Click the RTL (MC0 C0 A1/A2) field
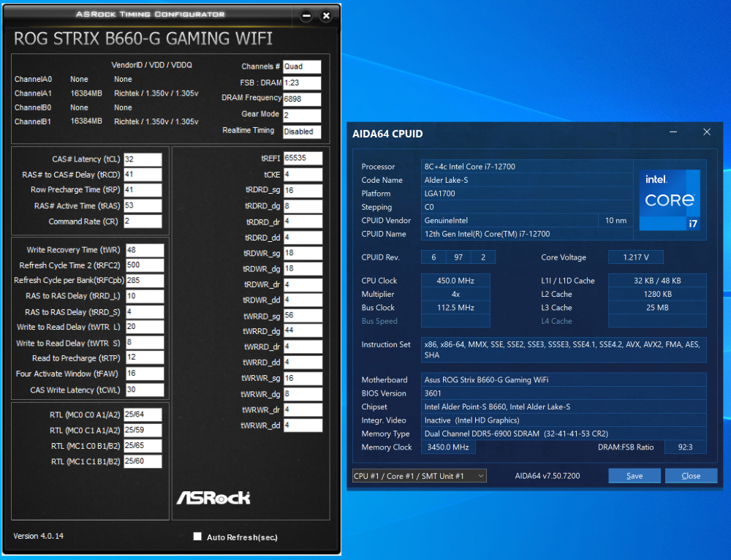The width and height of the screenshot is (731, 560). point(143,415)
